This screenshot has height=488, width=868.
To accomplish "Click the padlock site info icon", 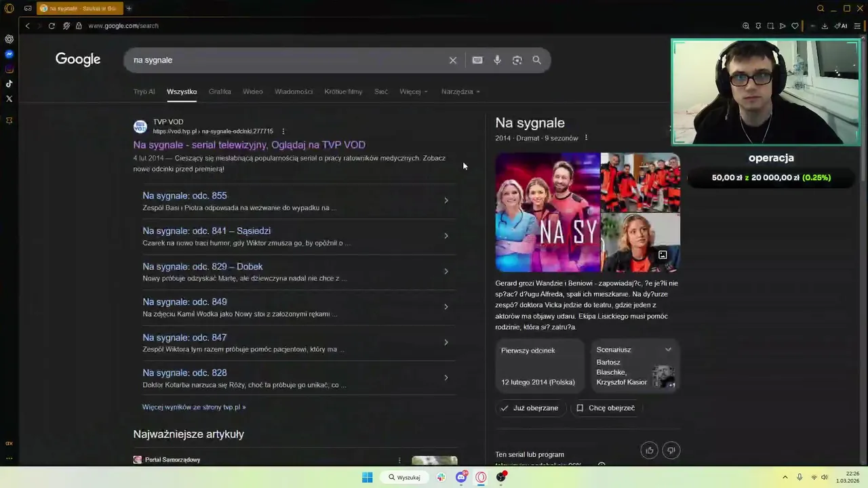I will pyautogui.click(x=79, y=26).
